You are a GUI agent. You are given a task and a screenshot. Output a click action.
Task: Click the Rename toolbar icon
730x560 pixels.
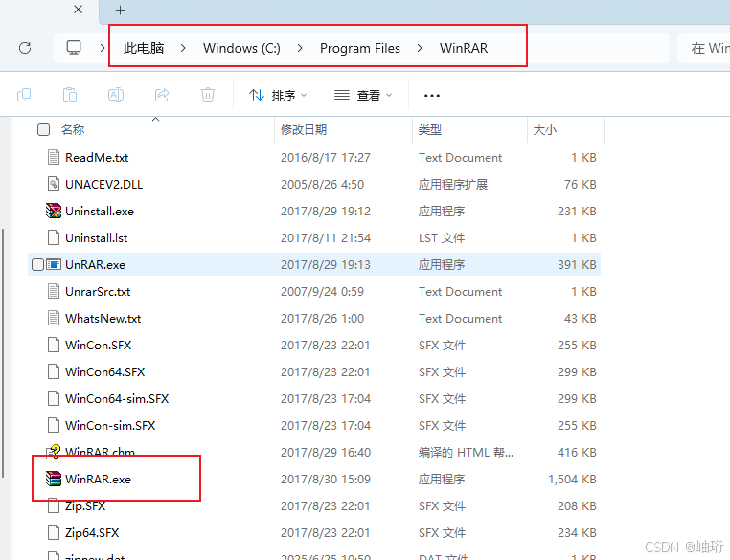point(116,95)
